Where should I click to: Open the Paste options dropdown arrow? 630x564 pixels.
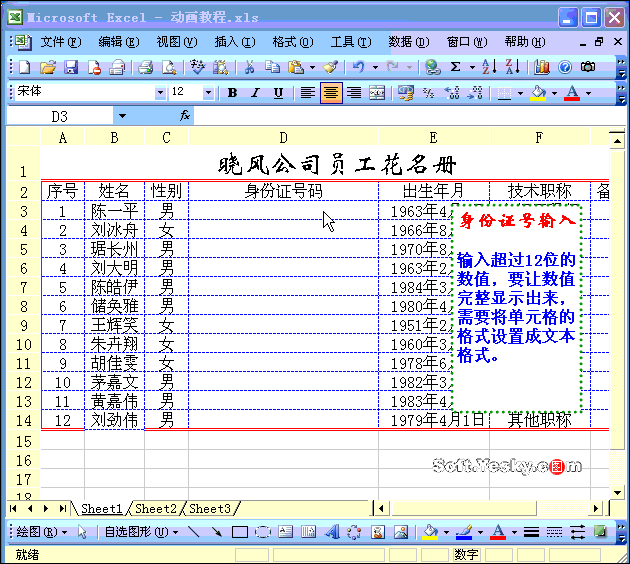coord(312,67)
